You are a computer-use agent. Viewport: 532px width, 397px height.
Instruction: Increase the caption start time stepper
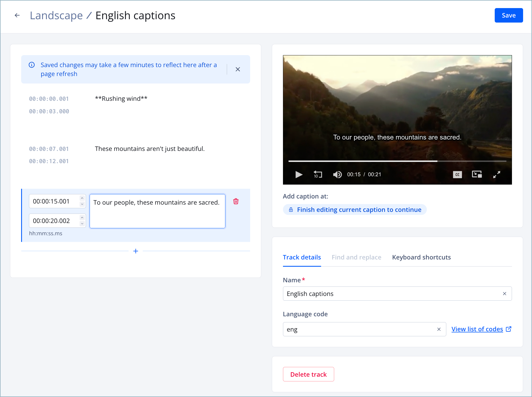tap(82, 198)
